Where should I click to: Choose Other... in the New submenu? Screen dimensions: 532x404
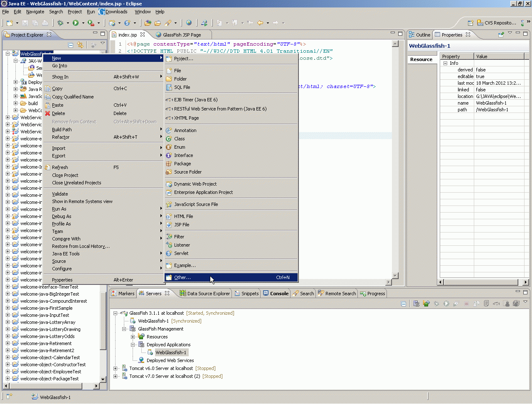click(x=231, y=277)
